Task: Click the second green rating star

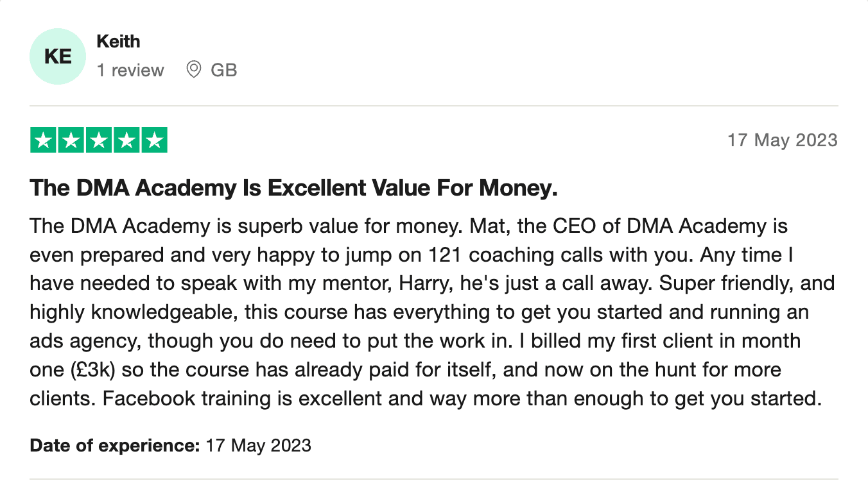Action: (x=71, y=140)
